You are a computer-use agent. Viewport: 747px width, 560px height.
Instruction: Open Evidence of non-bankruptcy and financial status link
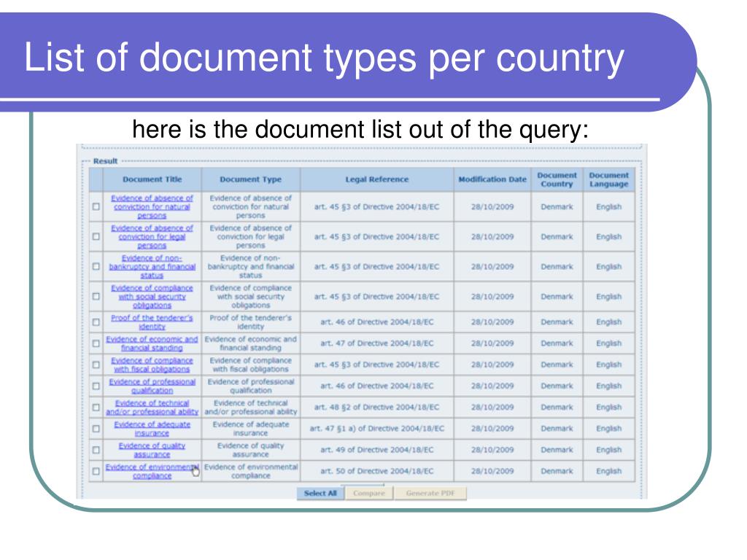(152, 267)
